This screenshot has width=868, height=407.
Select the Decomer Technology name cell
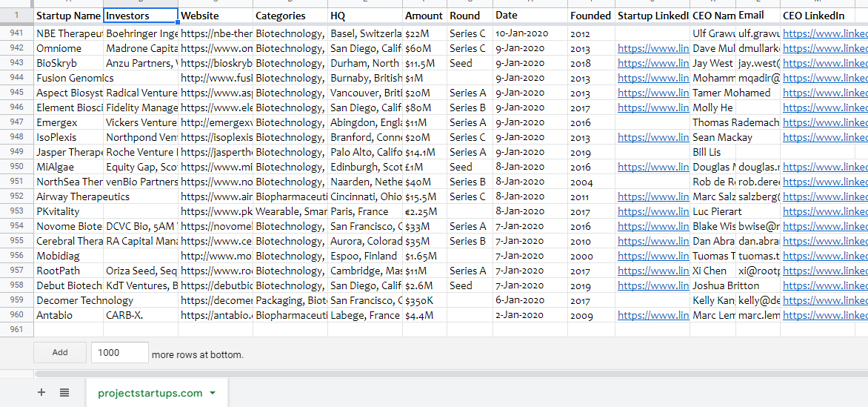point(69,300)
